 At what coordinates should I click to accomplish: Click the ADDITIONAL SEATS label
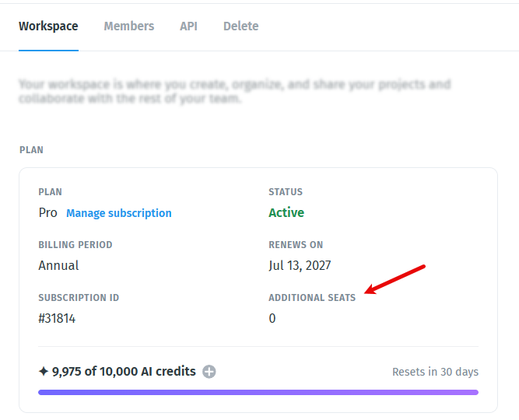click(312, 298)
